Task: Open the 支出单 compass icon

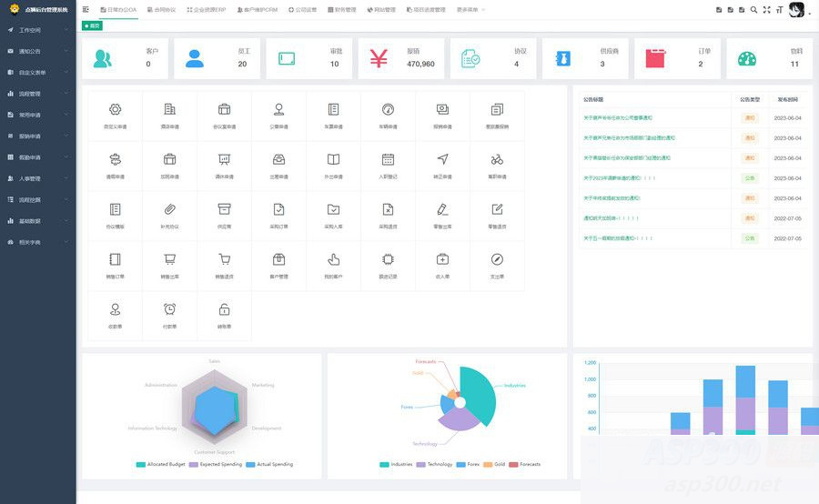Action: coord(497,259)
